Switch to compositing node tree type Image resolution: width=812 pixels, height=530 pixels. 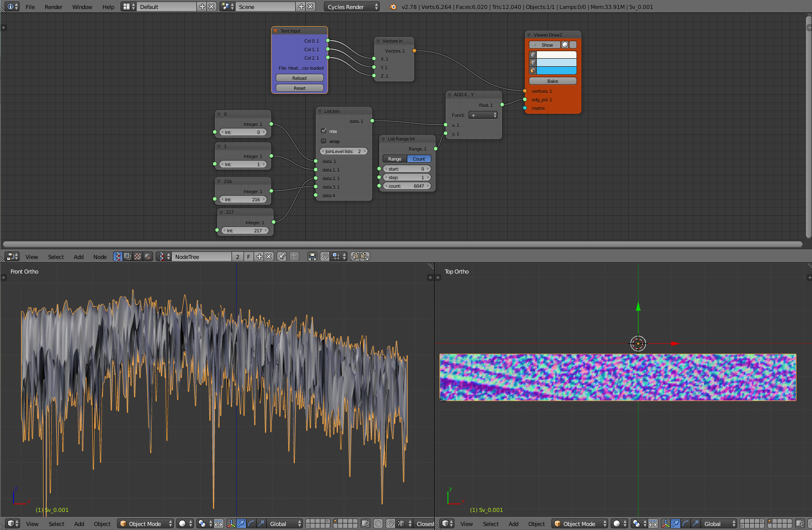[128, 256]
